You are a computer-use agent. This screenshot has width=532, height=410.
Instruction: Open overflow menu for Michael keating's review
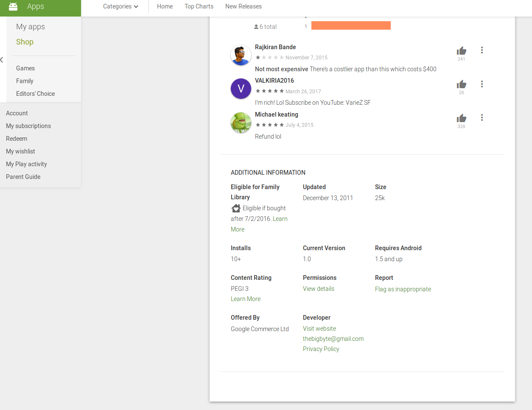pos(482,117)
